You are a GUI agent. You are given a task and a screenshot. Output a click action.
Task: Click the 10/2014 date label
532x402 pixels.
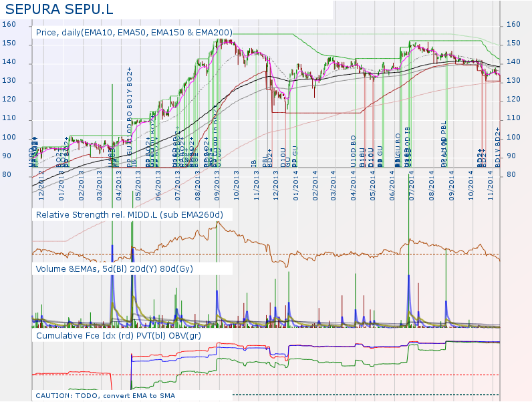[x=471, y=186]
